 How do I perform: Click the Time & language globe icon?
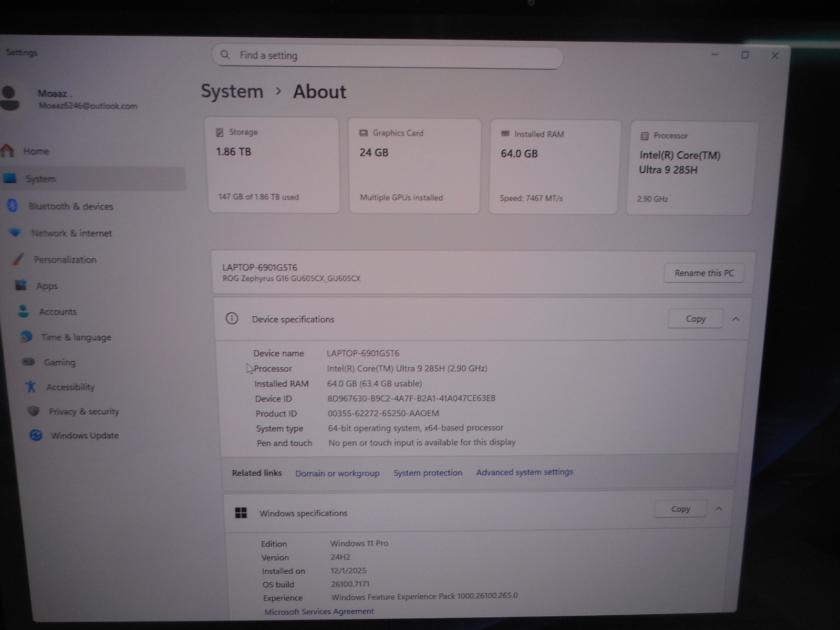coord(26,337)
